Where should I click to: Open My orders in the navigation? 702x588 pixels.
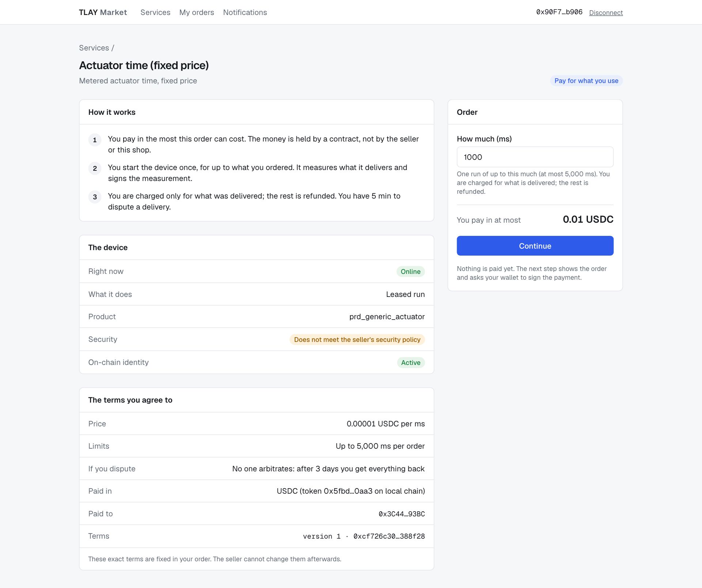click(x=197, y=12)
